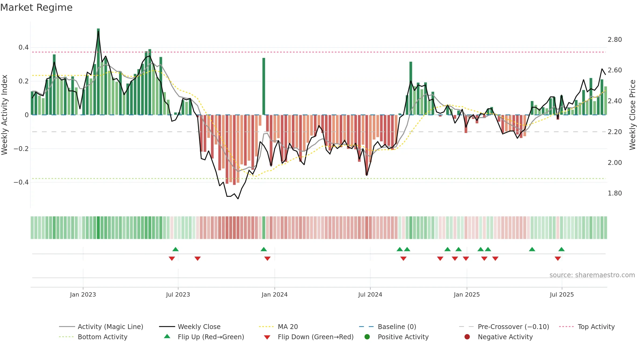Viewport: 644px width, 362px height.
Task: Click the red Negative Activity circle legend icon
Action: point(467,337)
